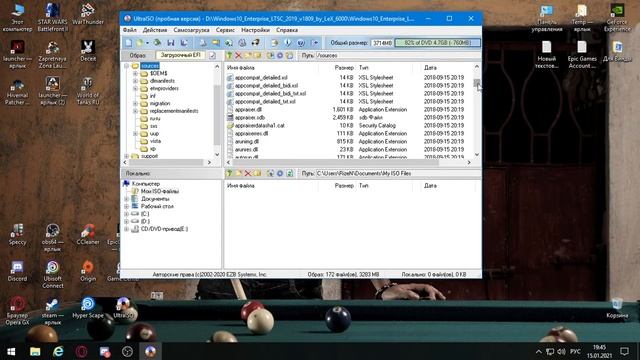Screen dimensions: 640x360
Task: Click the Windows Start button
Action: pyautogui.click(x=11, y=351)
